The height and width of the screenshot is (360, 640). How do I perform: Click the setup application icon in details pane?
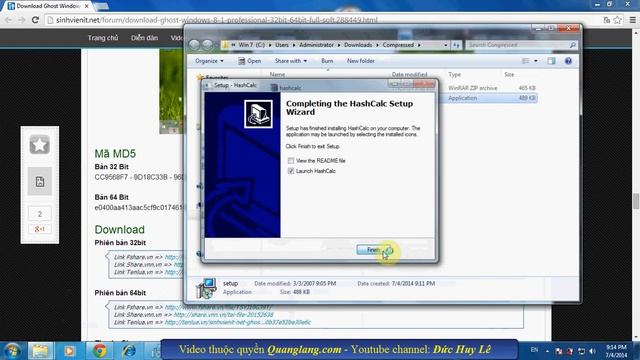(x=206, y=288)
